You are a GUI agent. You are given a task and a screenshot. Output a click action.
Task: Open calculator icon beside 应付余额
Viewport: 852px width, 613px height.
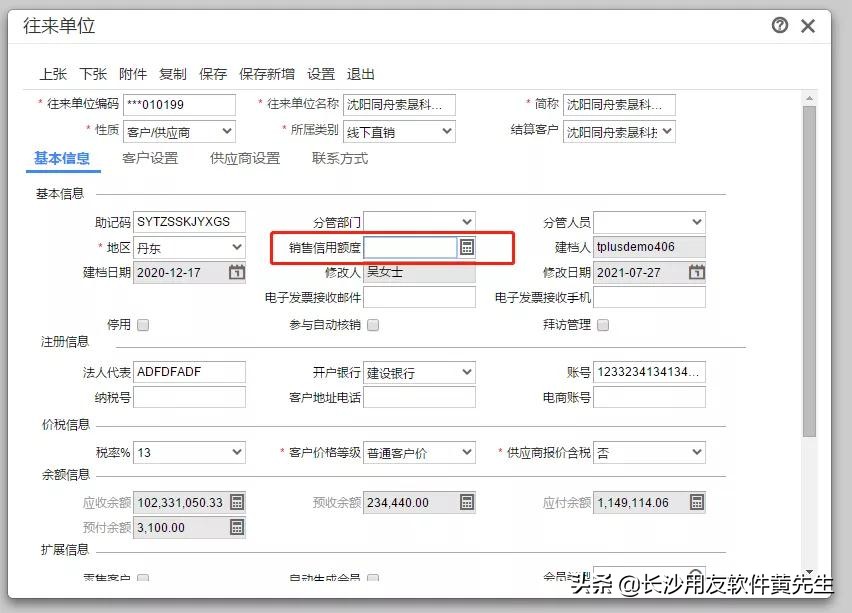pyautogui.click(x=697, y=502)
